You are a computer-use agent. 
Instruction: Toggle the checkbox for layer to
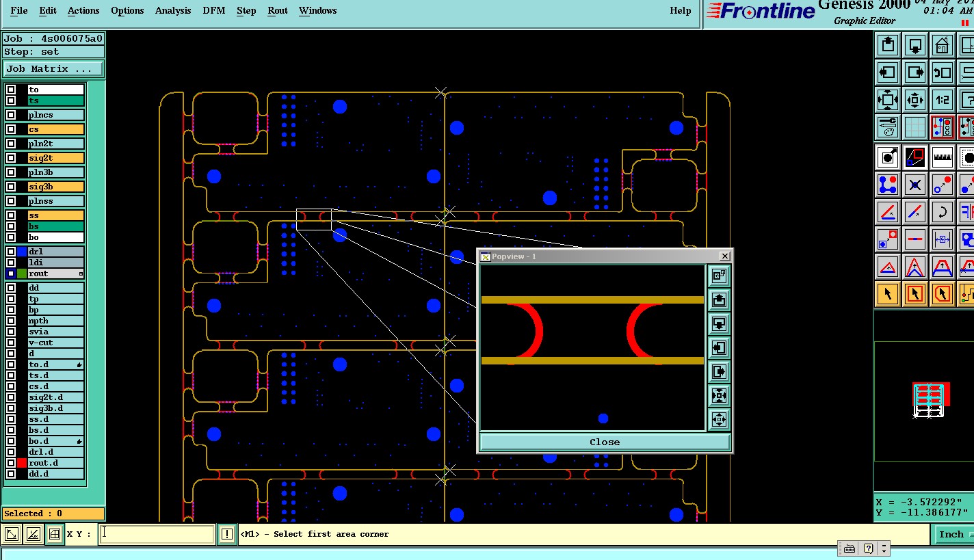point(11,90)
